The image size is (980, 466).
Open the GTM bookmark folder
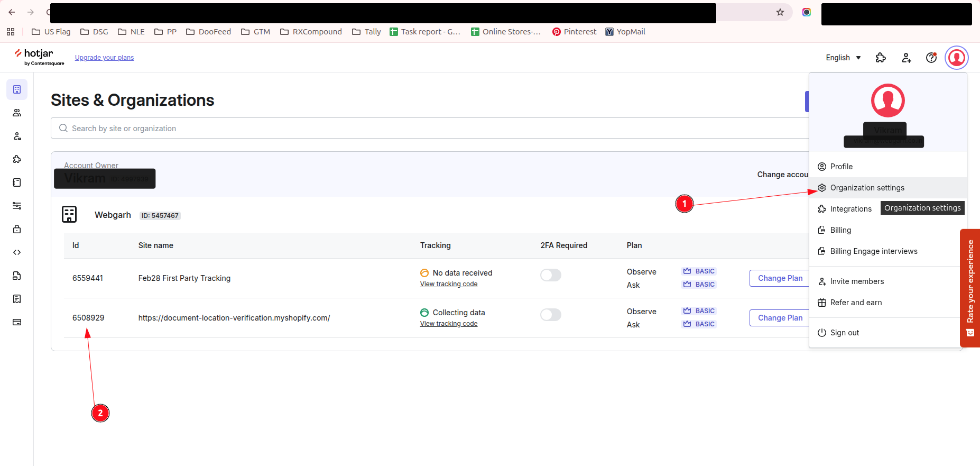coord(256,32)
